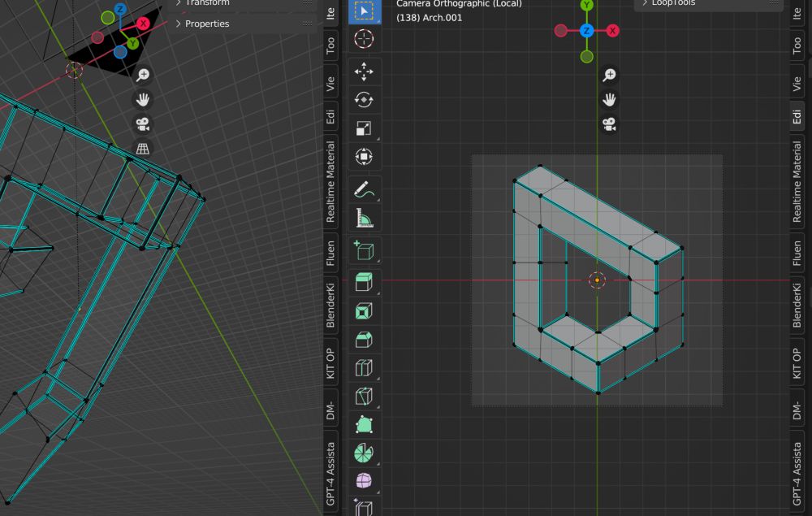Select the Annotate pencil tool

tap(364, 189)
